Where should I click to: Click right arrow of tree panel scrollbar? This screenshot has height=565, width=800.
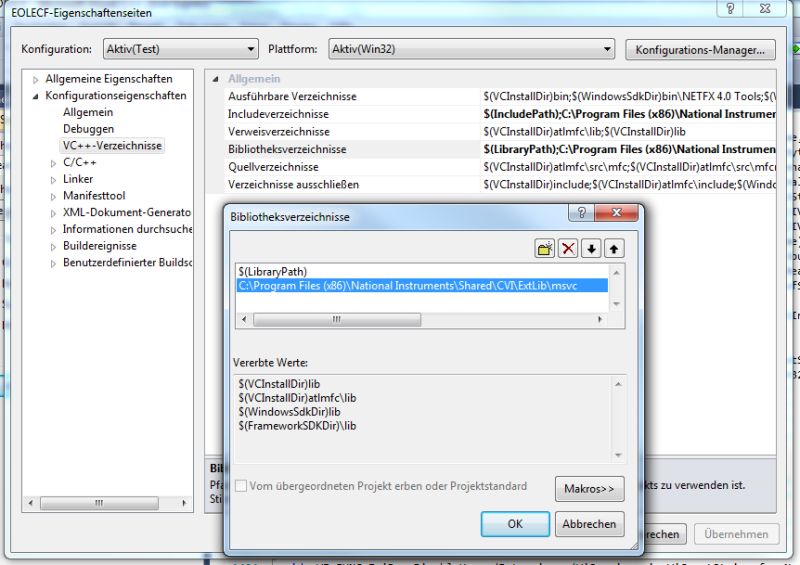(x=184, y=503)
